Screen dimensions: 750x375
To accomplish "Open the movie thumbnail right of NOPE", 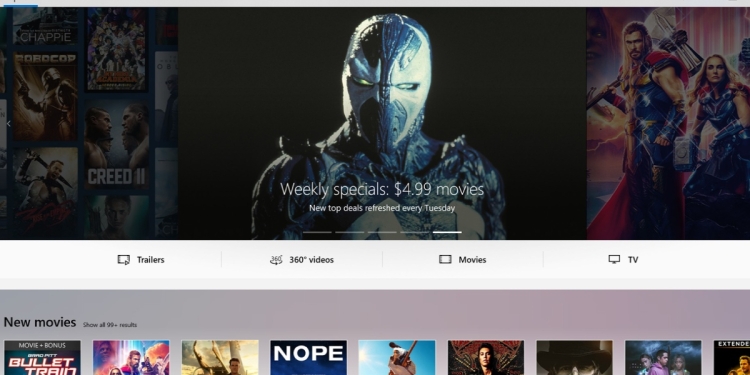I will [x=397, y=358].
